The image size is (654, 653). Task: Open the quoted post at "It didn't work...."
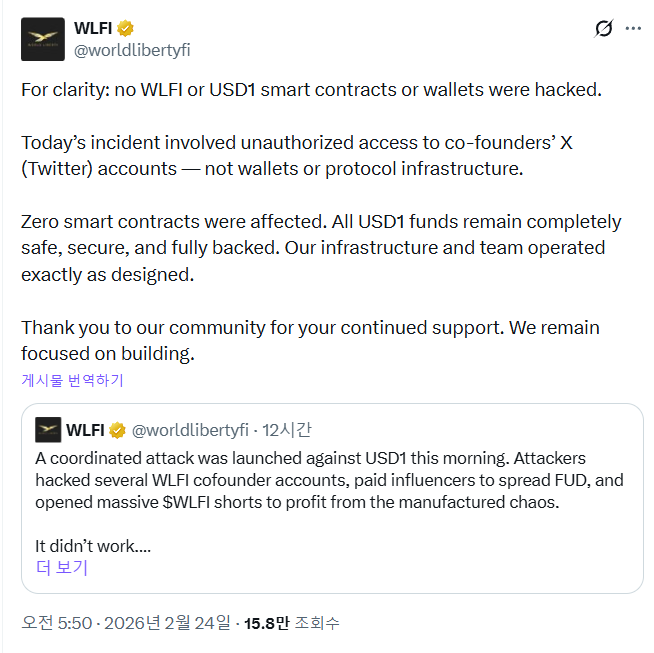[x=93, y=546]
